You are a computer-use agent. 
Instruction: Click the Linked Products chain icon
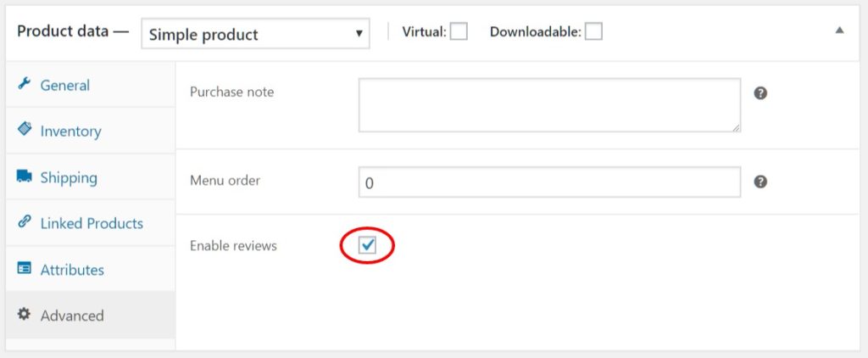[25, 221]
